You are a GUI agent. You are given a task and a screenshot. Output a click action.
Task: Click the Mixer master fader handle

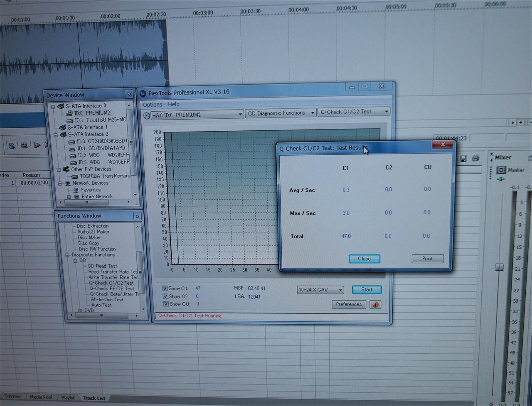coord(500,267)
